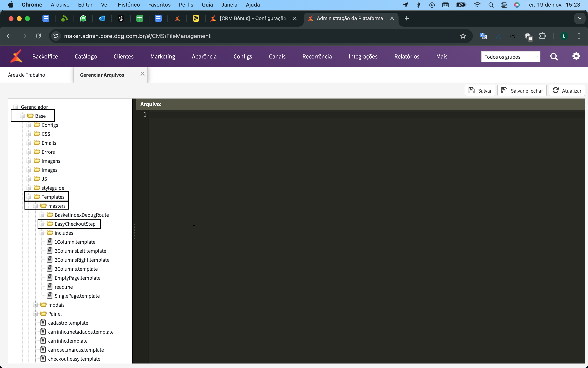Switch to the CRM Bônus Configuração browser tab
588x368 pixels.
[254, 18]
